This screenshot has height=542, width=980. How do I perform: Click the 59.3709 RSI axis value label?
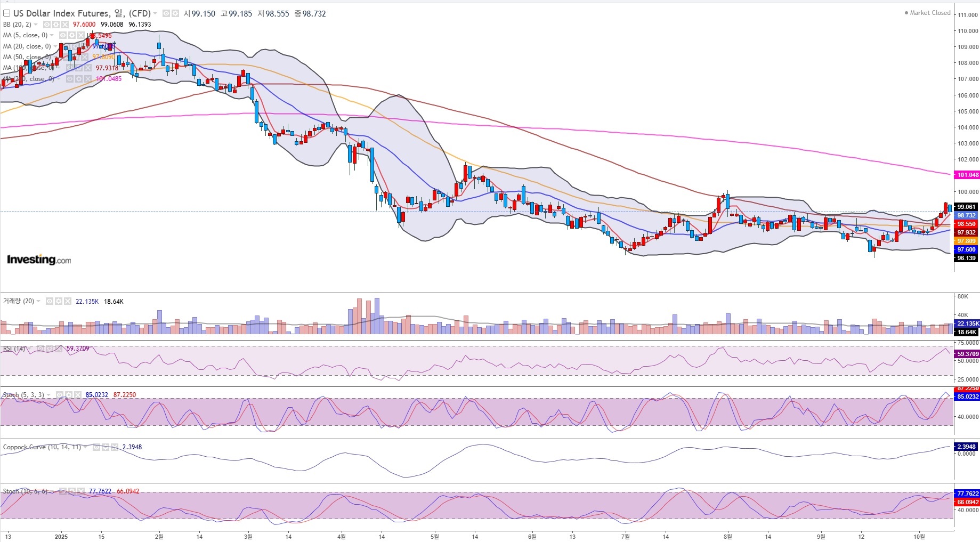click(967, 354)
